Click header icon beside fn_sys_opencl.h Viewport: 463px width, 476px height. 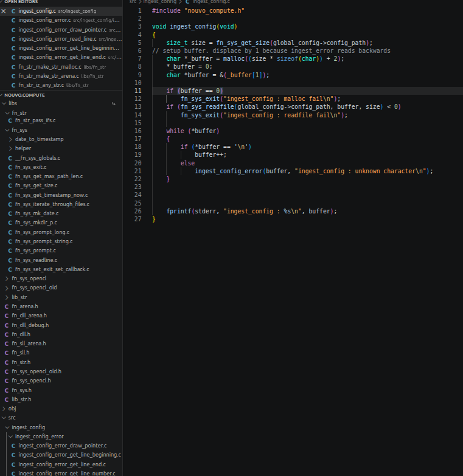(7, 381)
